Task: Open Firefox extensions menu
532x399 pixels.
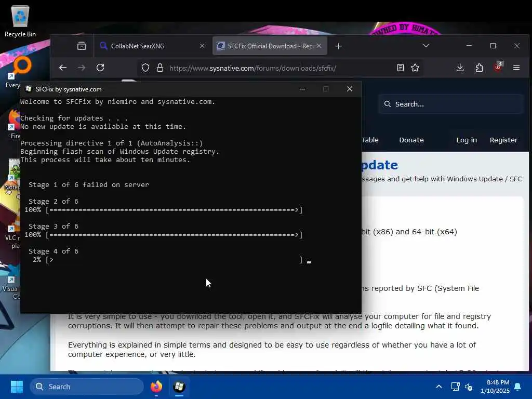Action: pyautogui.click(x=479, y=68)
